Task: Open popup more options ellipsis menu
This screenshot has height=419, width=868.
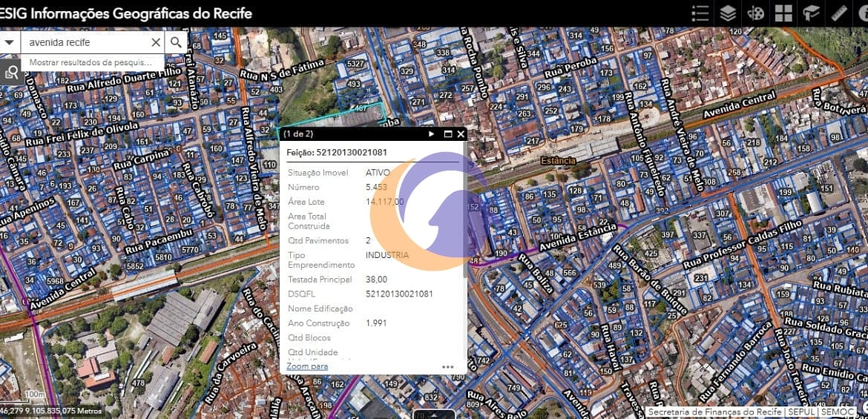Action: (447, 366)
